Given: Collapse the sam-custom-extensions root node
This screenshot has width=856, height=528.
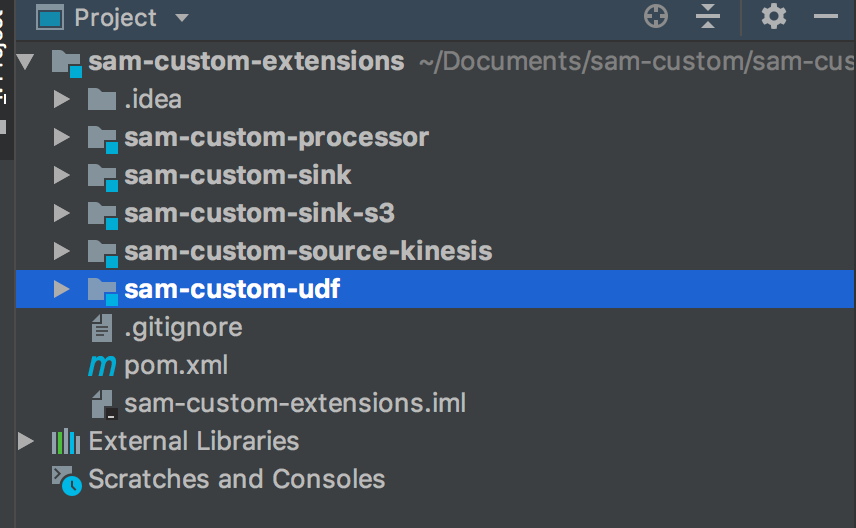Looking at the screenshot, I should pyautogui.click(x=26, y=62).
